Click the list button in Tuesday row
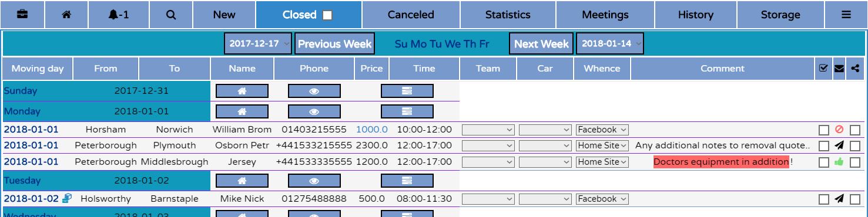Screen dimensions: 868x217 [x=407, y=181]
